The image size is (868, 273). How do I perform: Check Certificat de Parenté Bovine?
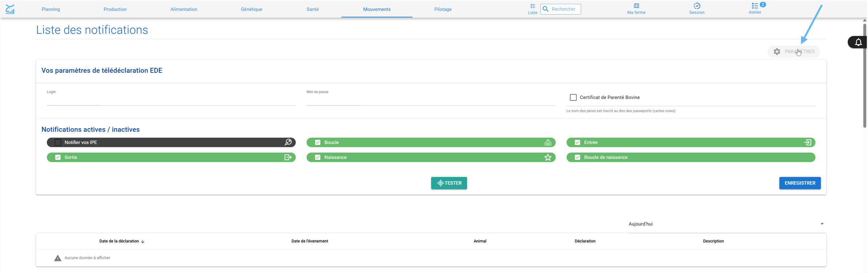coord(573,98)
